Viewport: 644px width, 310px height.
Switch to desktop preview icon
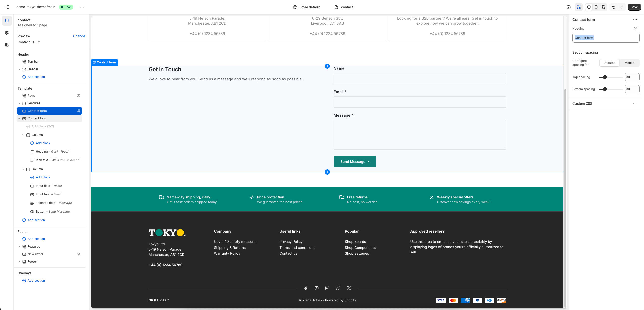589,7
